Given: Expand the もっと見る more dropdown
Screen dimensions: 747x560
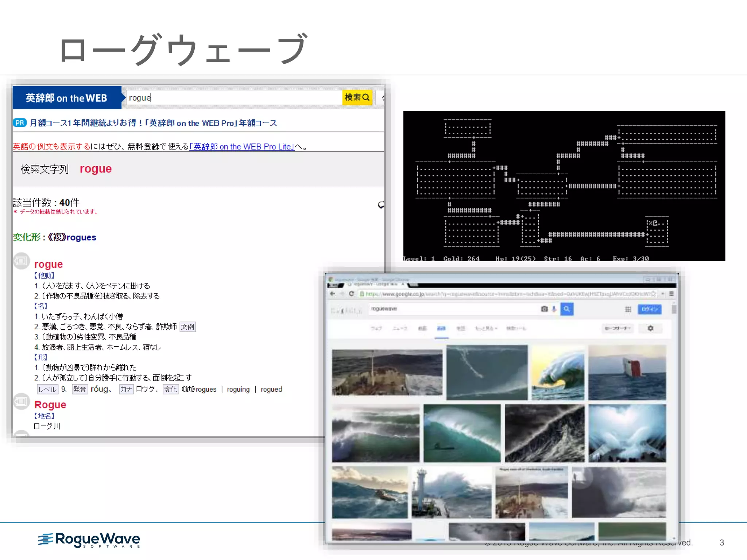Looking at the screenshot, I should (486, 328).
